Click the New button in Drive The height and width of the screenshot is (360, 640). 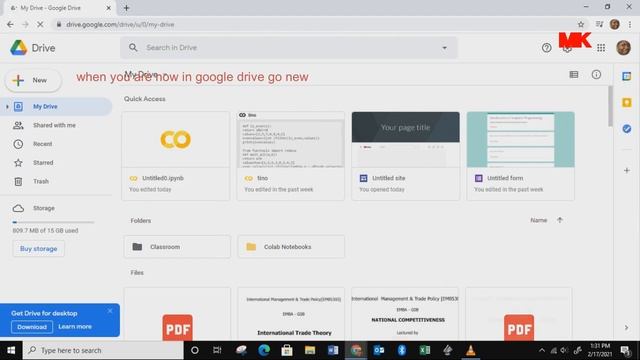[x=33, y=80]
